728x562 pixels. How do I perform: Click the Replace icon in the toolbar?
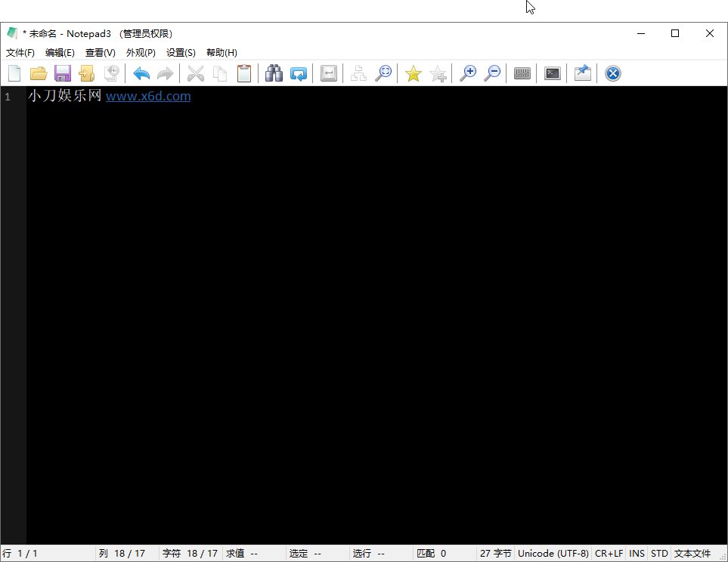coord(299,73)
